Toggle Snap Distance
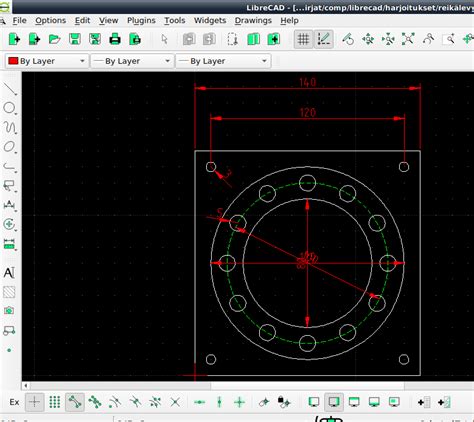The height and width of the screenshot is (422, 474). tap(155, 402)
